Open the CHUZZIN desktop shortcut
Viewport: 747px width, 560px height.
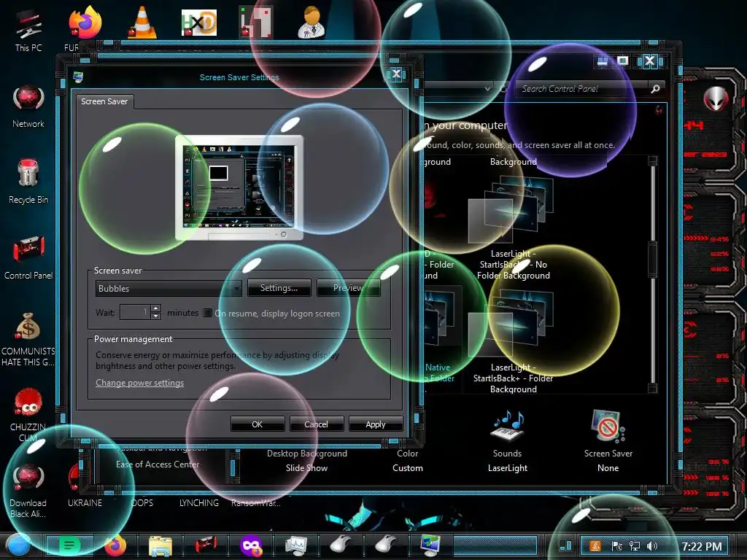(x=28, y=413)
